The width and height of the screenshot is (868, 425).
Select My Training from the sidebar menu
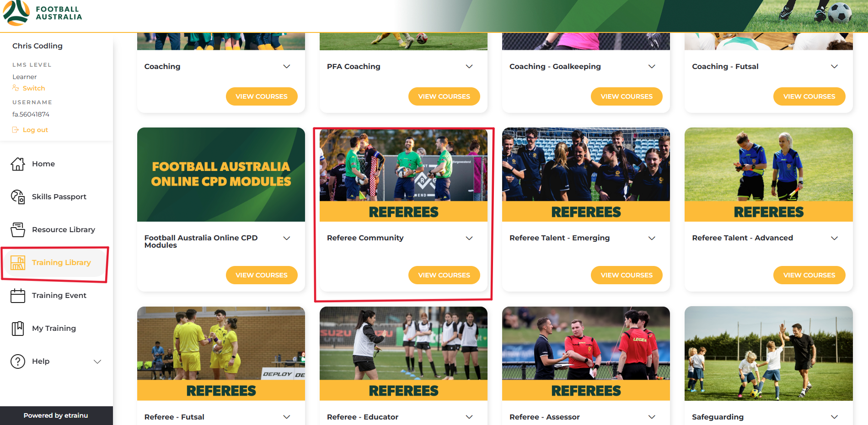click(x=54, y=328)
